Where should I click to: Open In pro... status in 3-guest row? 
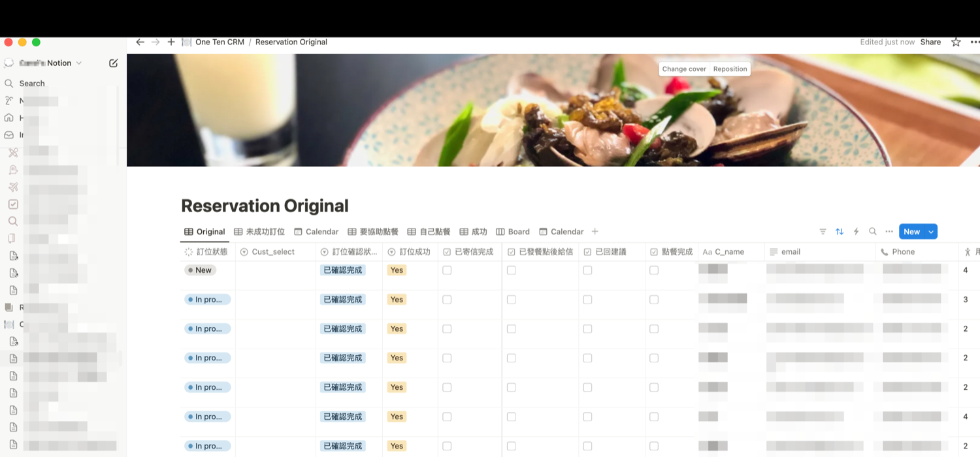(x=208, y=300)
